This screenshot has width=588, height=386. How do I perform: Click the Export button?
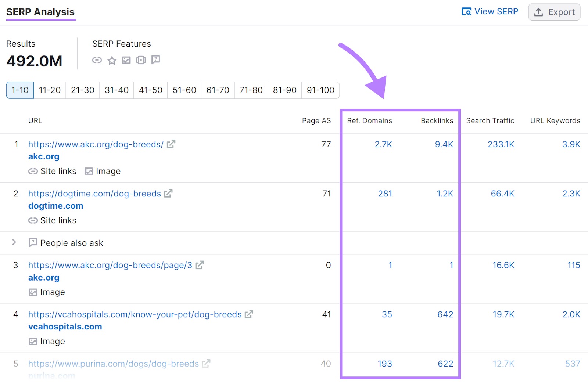554,12
